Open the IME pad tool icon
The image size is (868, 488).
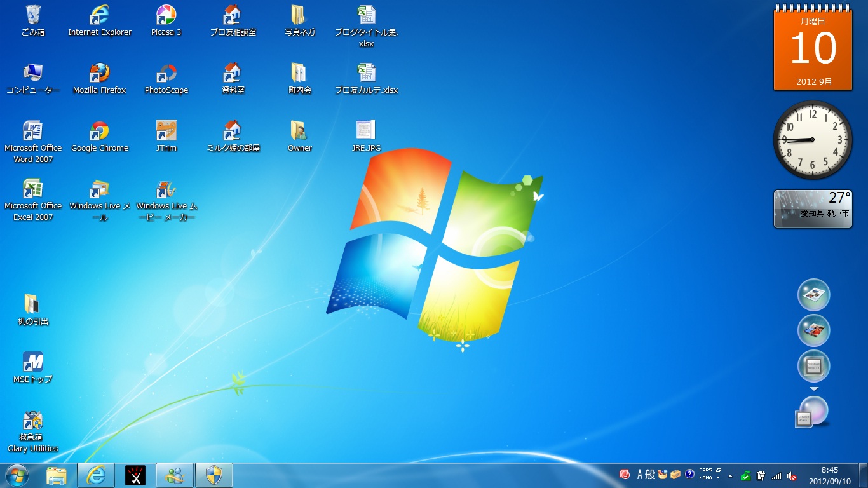point(663,474)
